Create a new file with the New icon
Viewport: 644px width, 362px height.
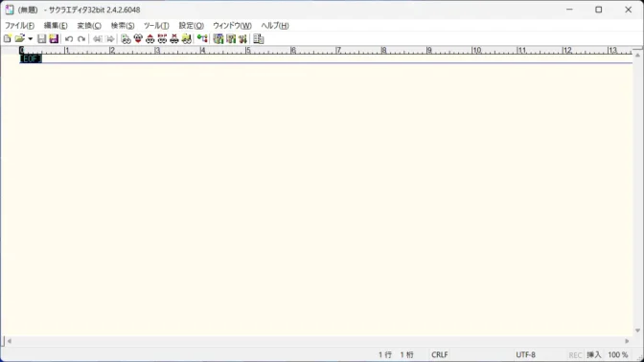click(8, 38)
